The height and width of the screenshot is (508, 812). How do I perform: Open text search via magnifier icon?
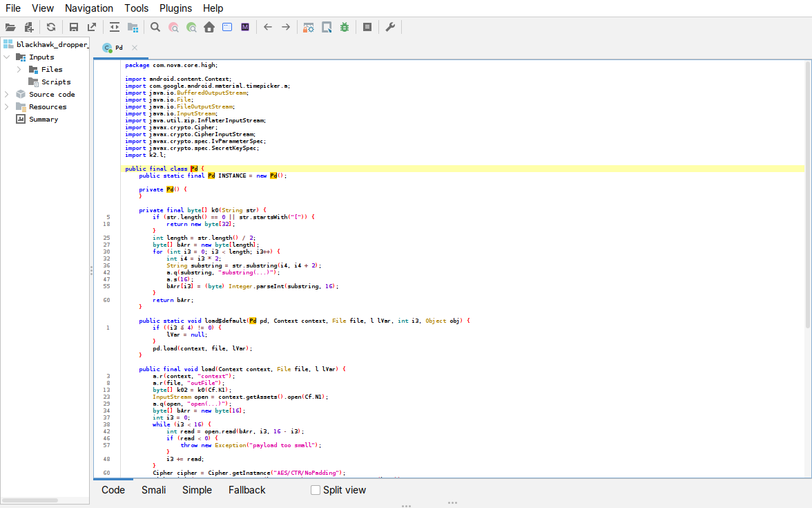[x=155, y=28]
